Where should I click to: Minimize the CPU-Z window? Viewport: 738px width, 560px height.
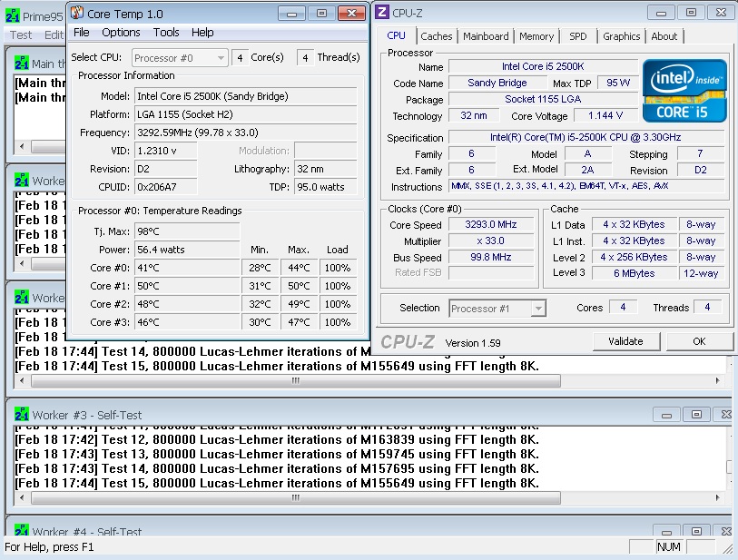pos(661,13)
